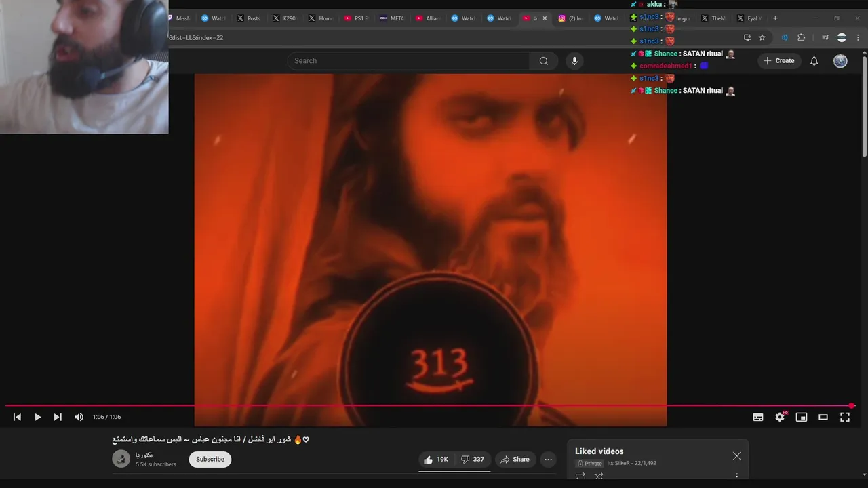Image resolution: width=868 pixels, height=488 pixels.
Task: Close the Liked videos playlist panel
Action: point(736,456)
